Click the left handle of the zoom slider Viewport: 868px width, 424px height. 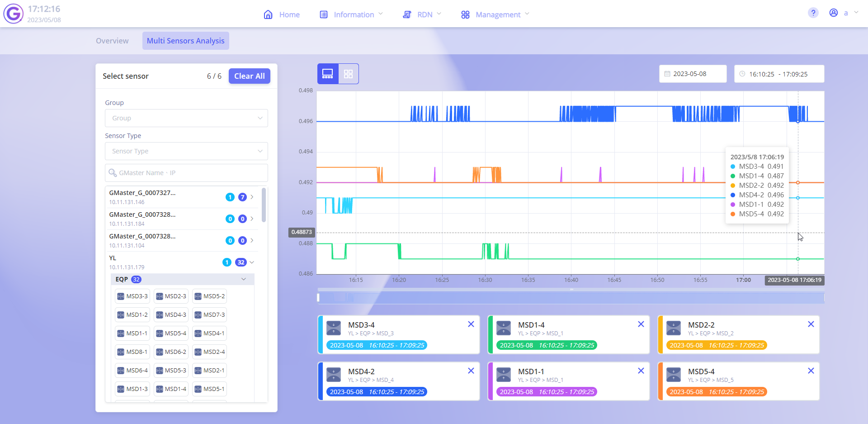tap(318, 297)
